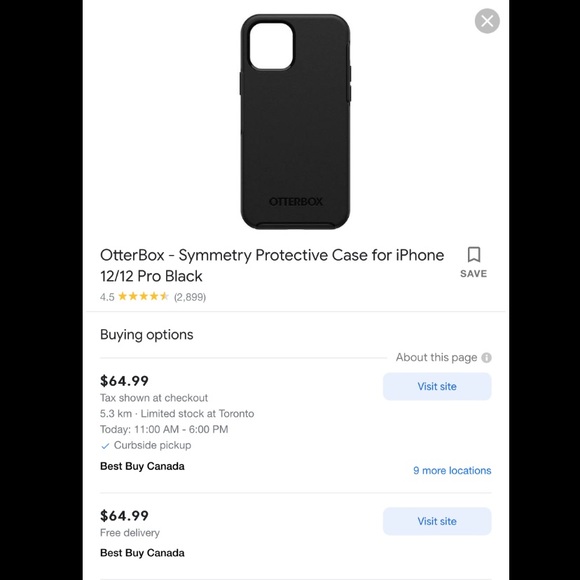
Task: Select the second Best Buy Canada seller name
Action: 142,553
